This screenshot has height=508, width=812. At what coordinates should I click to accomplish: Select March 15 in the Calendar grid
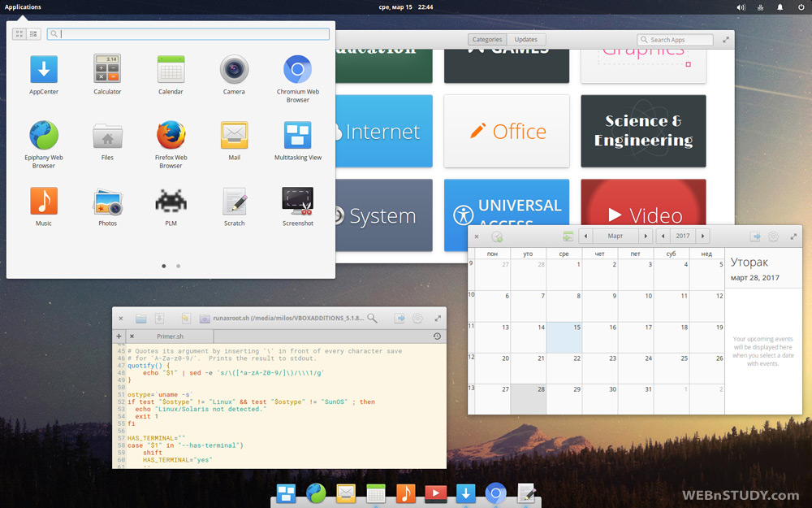pos(564,337)
